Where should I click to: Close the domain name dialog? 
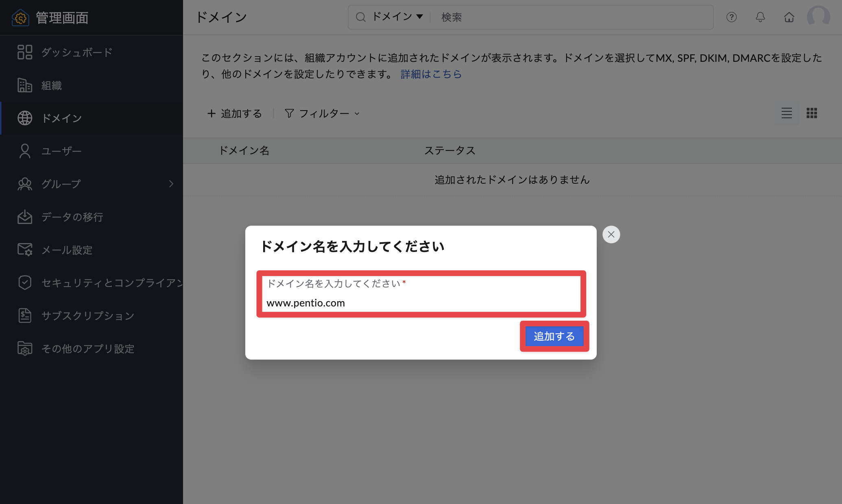pyautogui.click(x=611, y=235)
